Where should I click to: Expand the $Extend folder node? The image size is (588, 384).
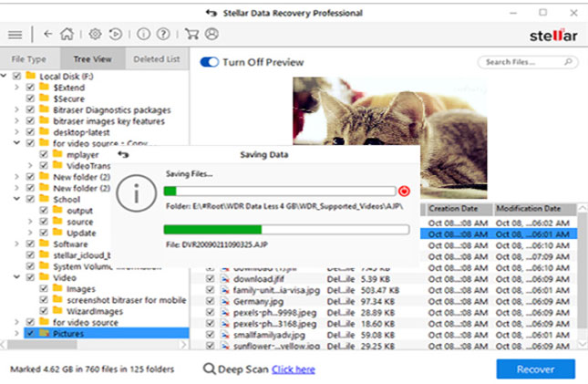(16, 88)
